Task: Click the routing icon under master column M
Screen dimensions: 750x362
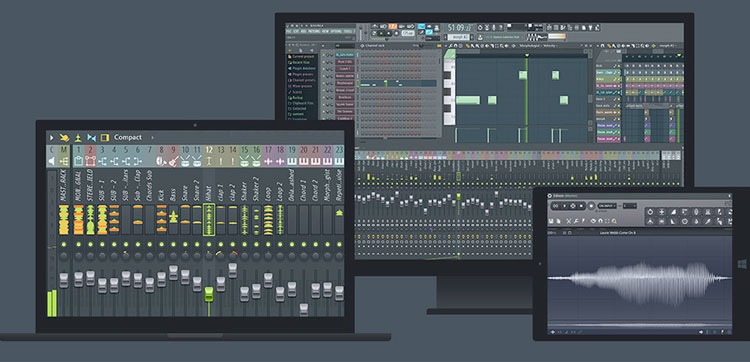Action: tap(64, 161)
